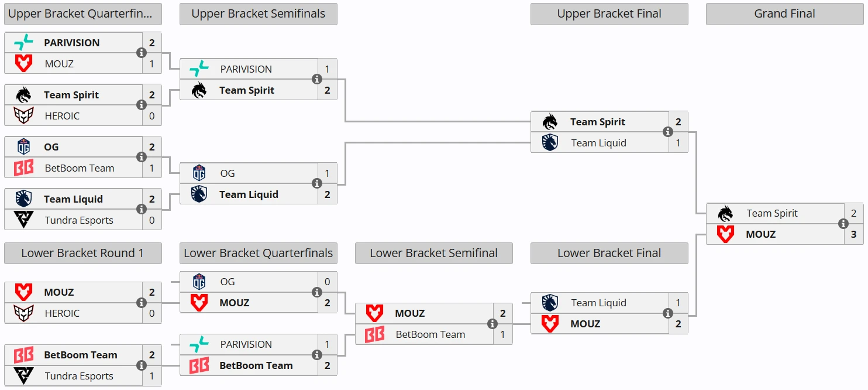This screenshot has height=390, width=868.
Task: Click OG's score in Lower Bracket Quarterfinals
Action: point(327,282)
